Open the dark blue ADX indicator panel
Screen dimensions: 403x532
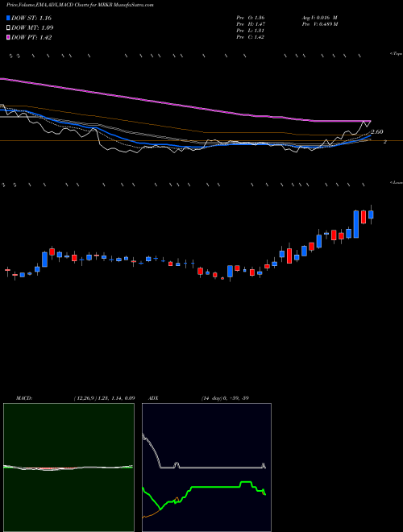click(x=206, y=468)
